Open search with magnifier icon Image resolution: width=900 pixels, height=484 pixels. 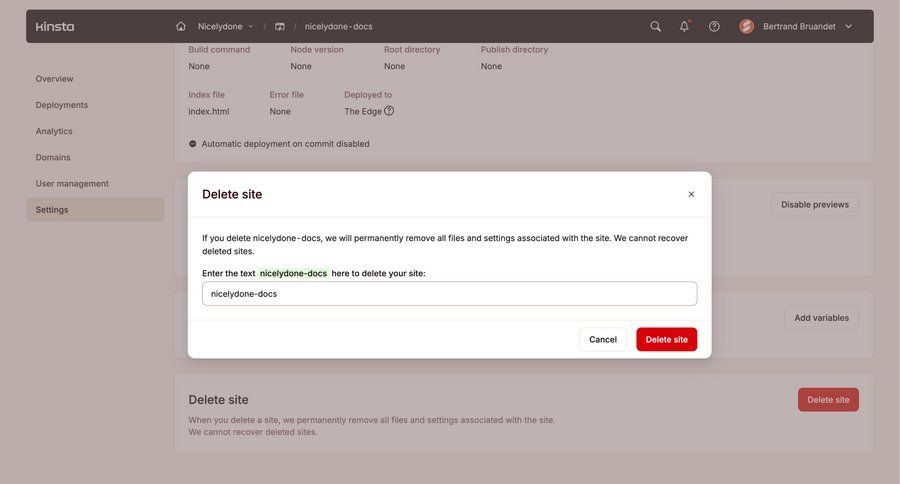click(x=656, y=26)
